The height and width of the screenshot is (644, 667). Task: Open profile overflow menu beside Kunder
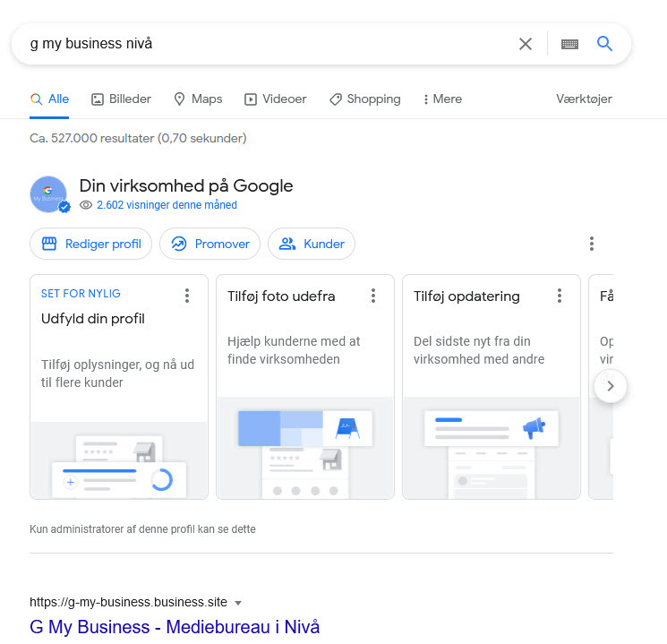pos(591,244)
